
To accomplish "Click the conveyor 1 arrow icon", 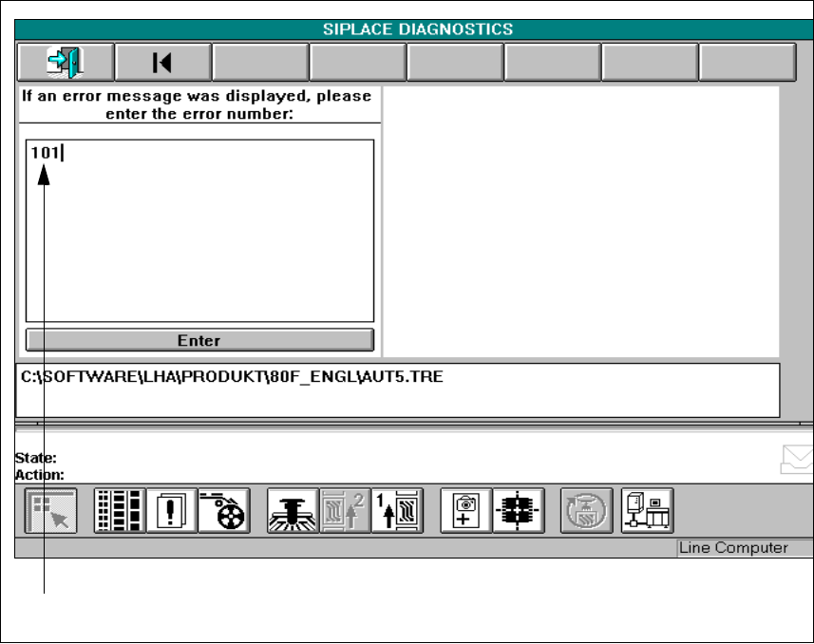I will point(397,510).
